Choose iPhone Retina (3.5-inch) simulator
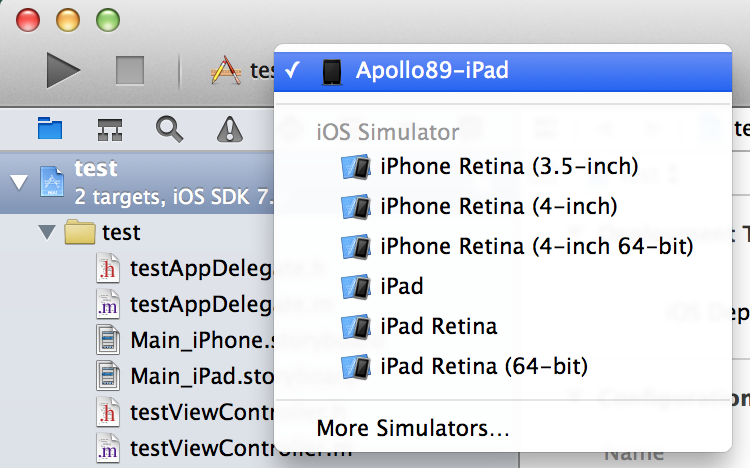Screen dimensions: 750x468 [503, 167]
